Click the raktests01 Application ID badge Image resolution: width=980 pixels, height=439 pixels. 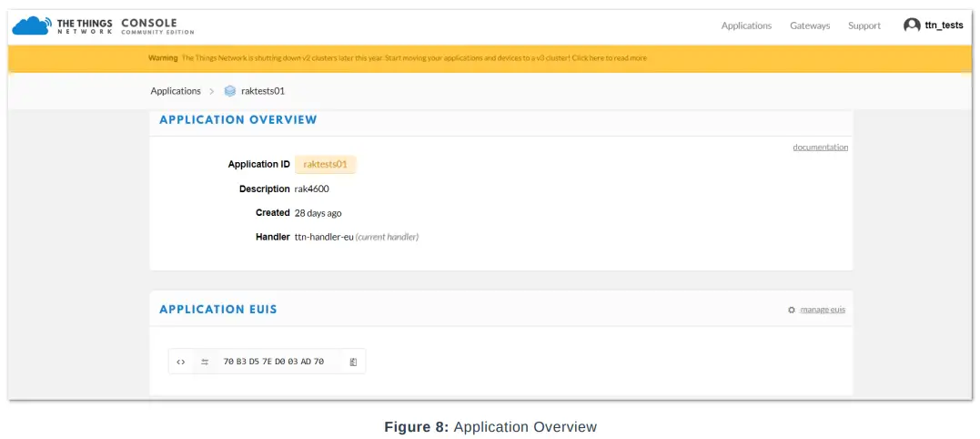(325, 165)
